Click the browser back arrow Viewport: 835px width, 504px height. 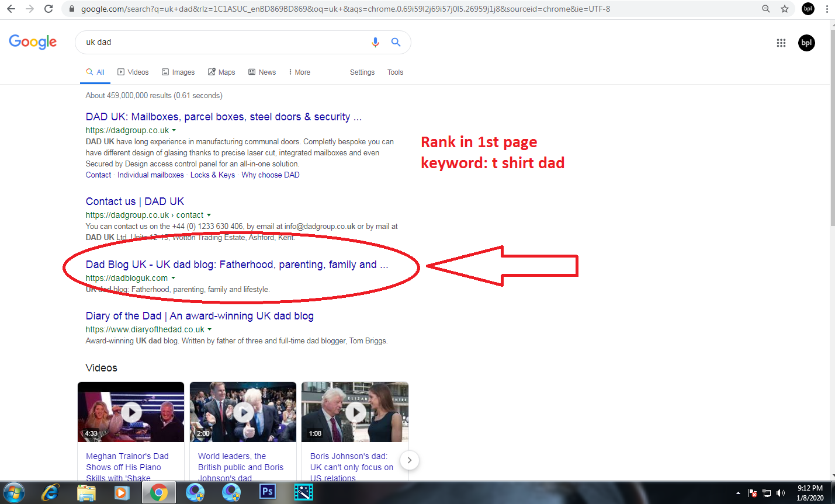click(x=11, y=9)
